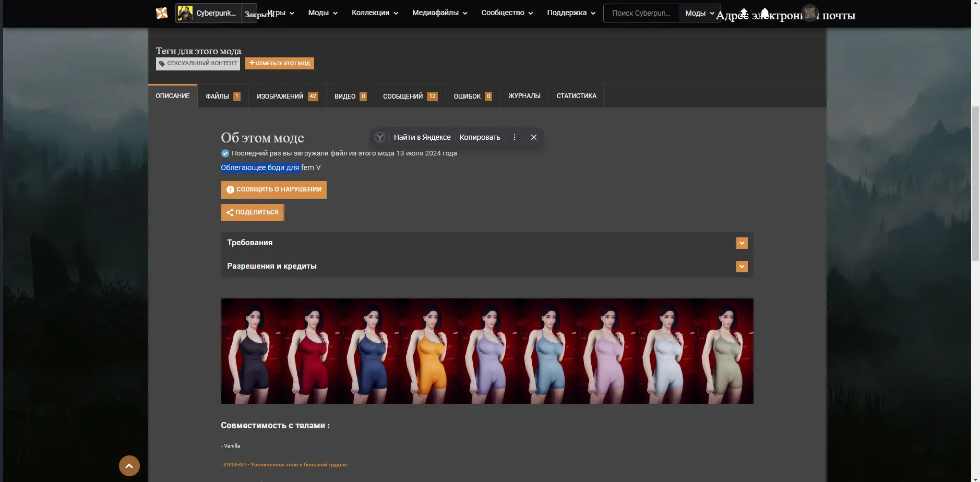Open the Журналы tab
Viewport: 980px width, 482px height.
524,96
